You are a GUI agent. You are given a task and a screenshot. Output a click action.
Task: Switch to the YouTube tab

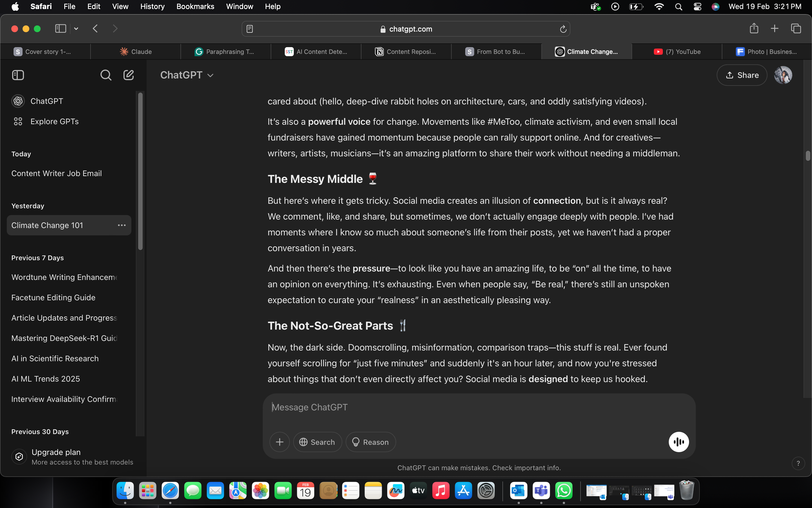click(x=677, y=51)
